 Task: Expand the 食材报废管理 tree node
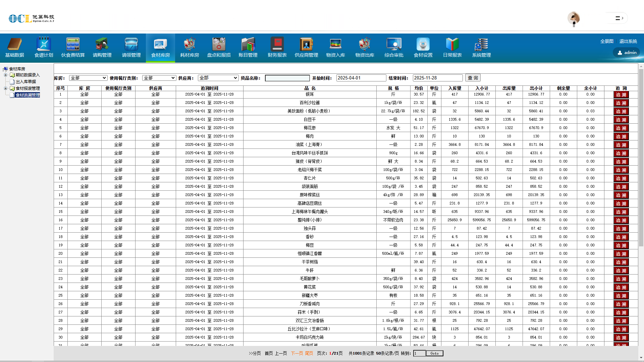pos(5,88)
